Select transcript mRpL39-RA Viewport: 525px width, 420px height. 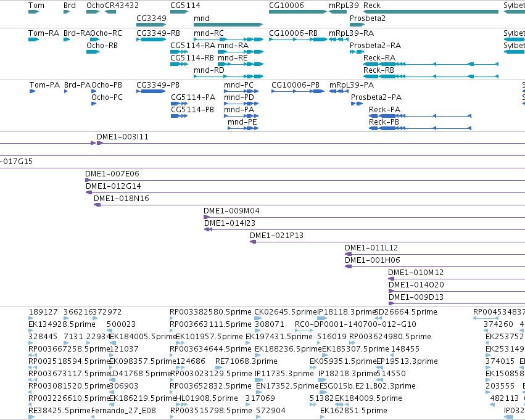point(338,39)
